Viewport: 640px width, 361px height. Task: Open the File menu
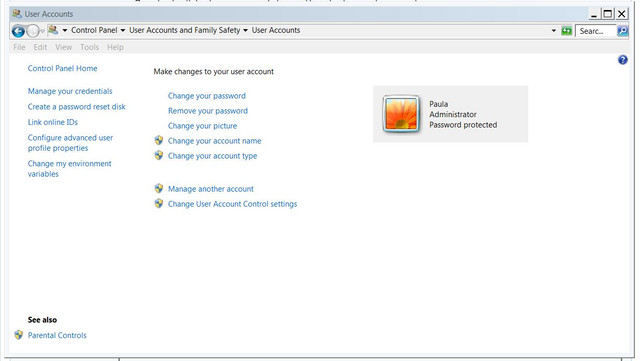point(19,47)
